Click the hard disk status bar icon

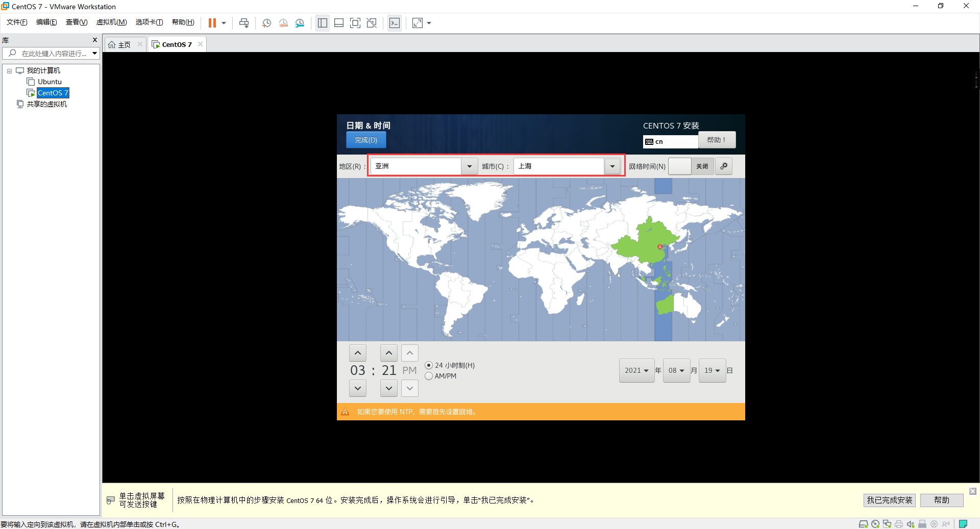(x=864, y=524)
